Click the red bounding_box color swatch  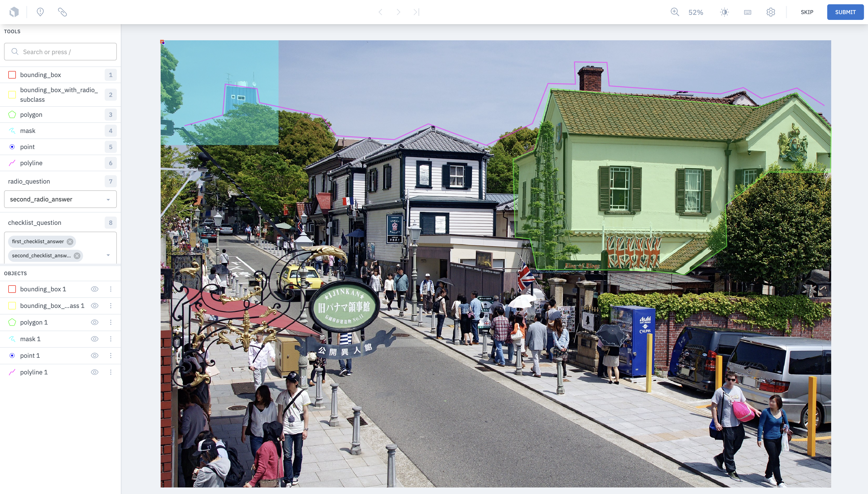12,75
